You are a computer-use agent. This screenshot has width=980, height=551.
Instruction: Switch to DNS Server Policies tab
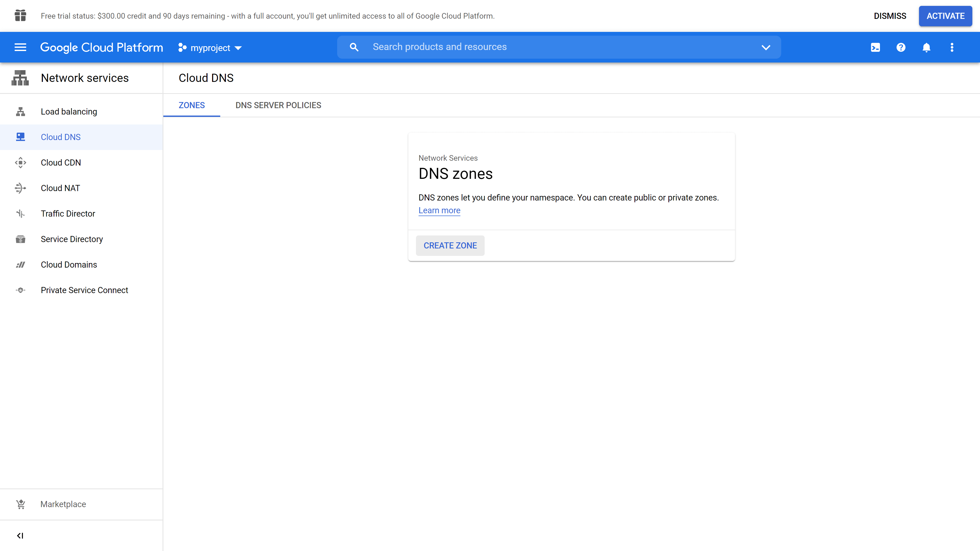coord(278,105)
